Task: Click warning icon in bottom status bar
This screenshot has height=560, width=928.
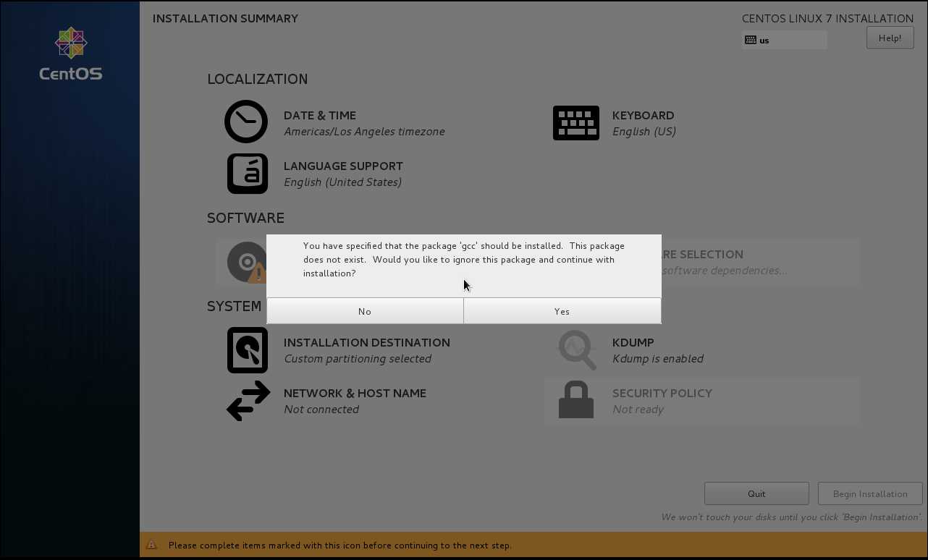Action: point(151,545)
